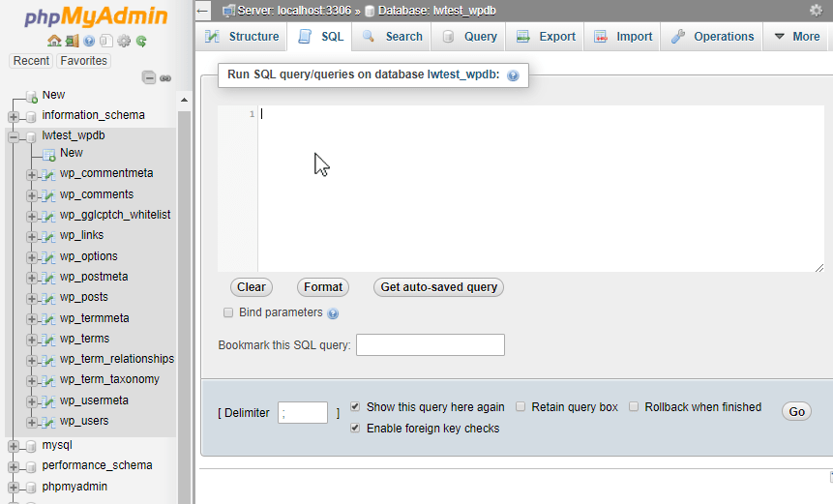The image size is (833, 504).
Task: Open phpMyAdmin documentation icon in the sidebar
Action: [x=89, y=41]
